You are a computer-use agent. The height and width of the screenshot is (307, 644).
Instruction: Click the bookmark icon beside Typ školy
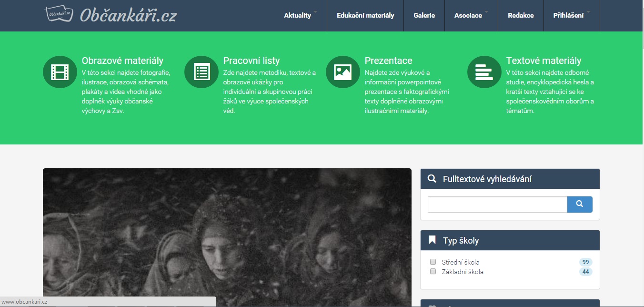click(x=432, y=240)
